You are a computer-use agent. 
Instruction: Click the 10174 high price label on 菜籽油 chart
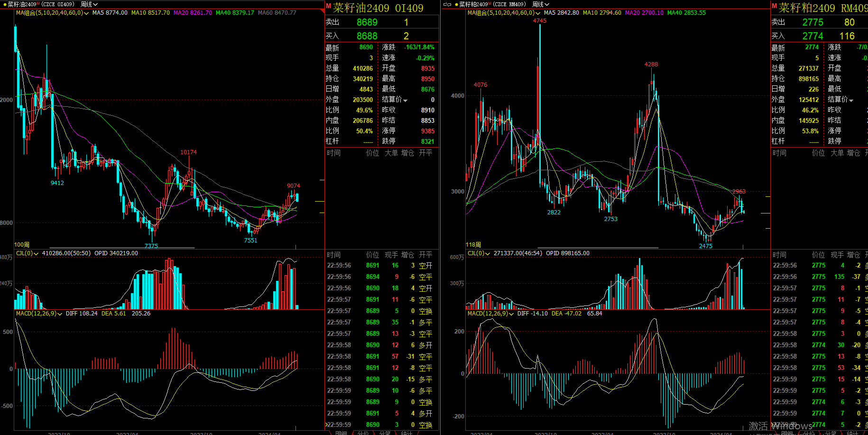(x=188, y=152)
